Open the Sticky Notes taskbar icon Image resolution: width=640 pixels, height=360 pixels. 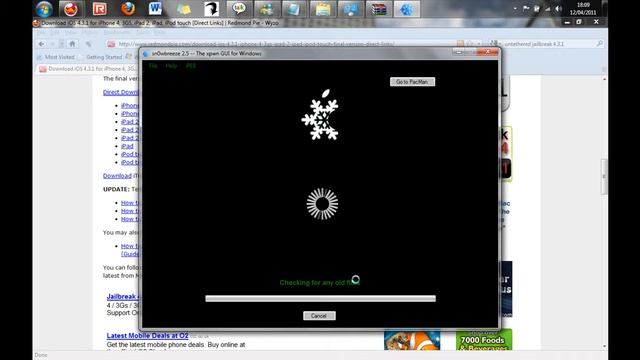coord(184,9)
